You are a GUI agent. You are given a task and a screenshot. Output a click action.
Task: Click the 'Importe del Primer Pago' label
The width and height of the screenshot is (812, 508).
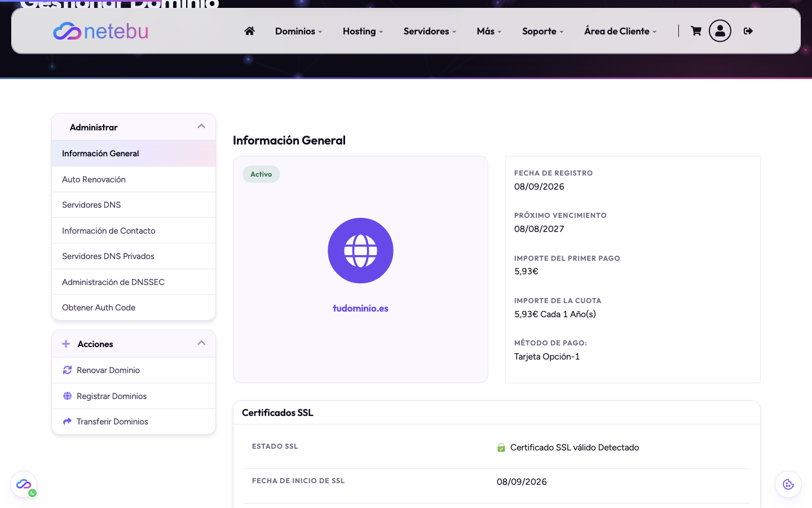[567, 259]
